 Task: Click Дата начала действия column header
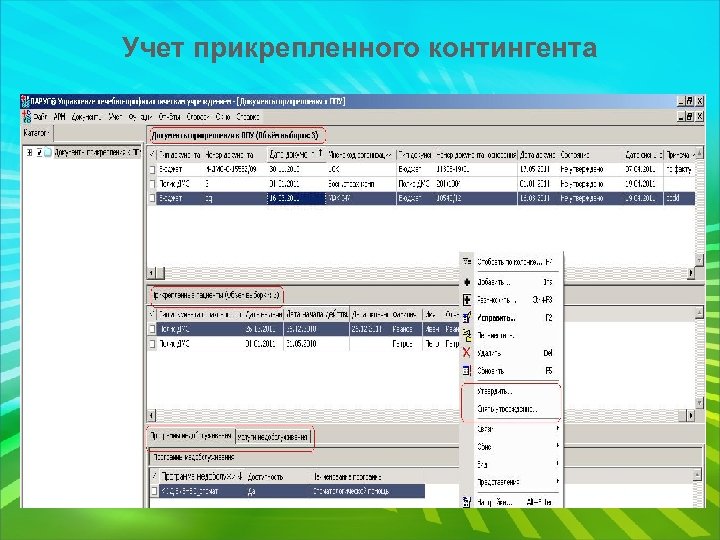pos(316,315)
